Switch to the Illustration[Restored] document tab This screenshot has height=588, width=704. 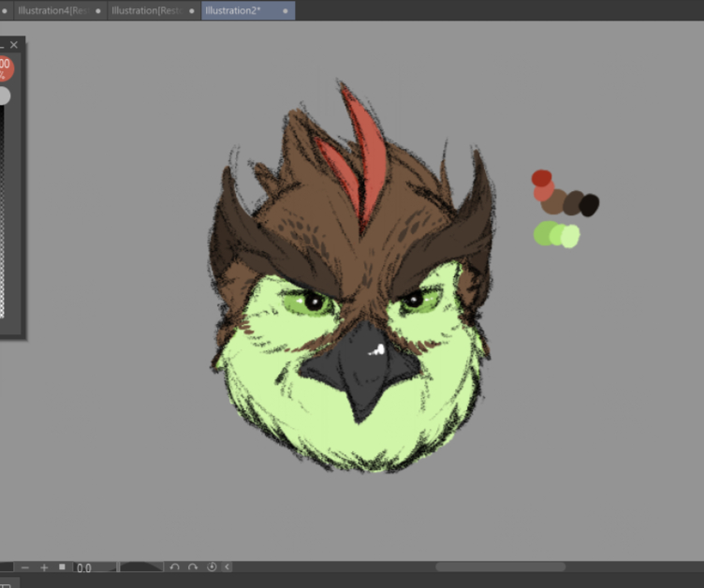[x=145, y=11]
